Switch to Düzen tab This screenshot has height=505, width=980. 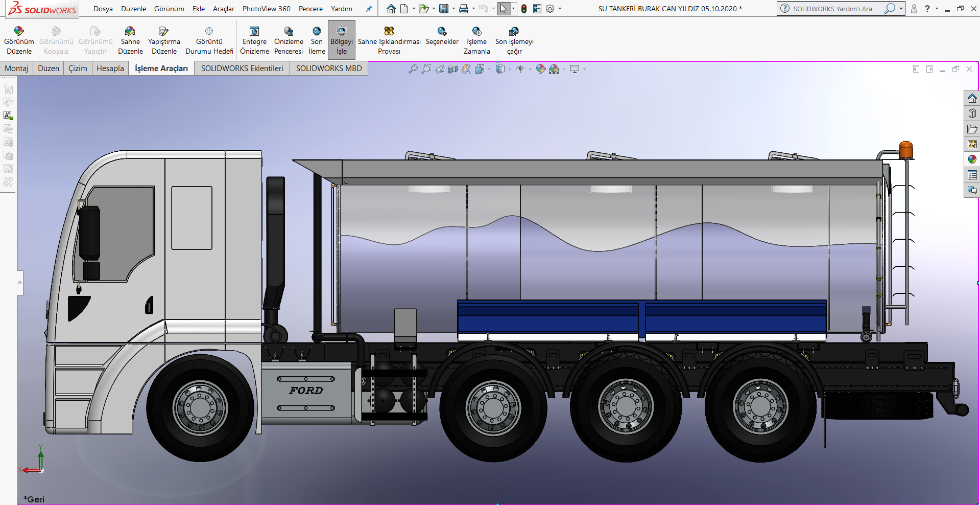coord(49,68)
